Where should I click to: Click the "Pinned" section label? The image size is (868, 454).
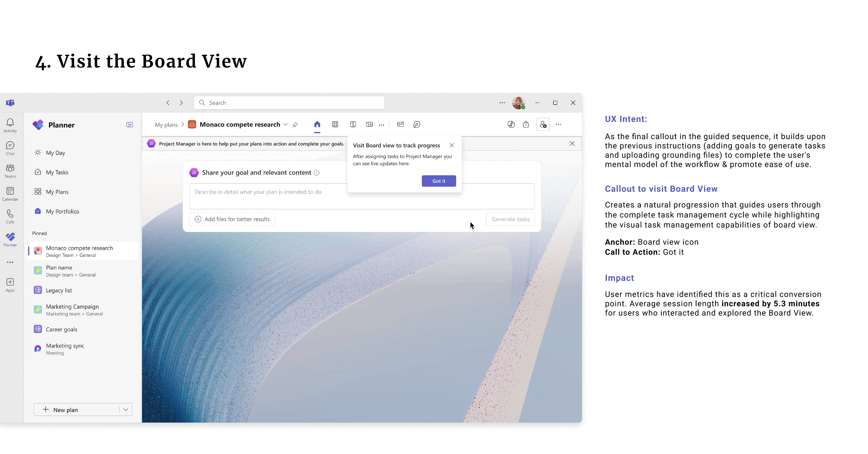[39, 233]
